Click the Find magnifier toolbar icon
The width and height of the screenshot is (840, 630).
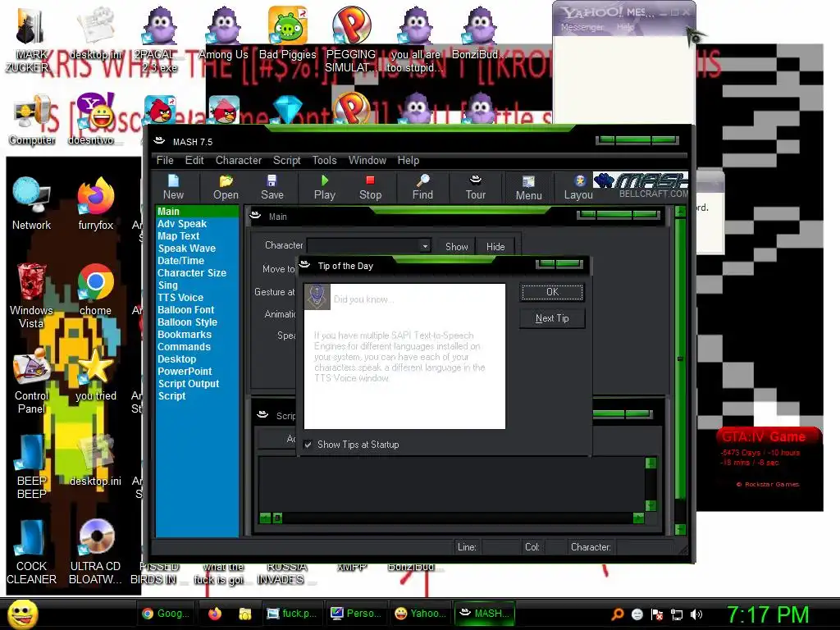tap(422, 187)
